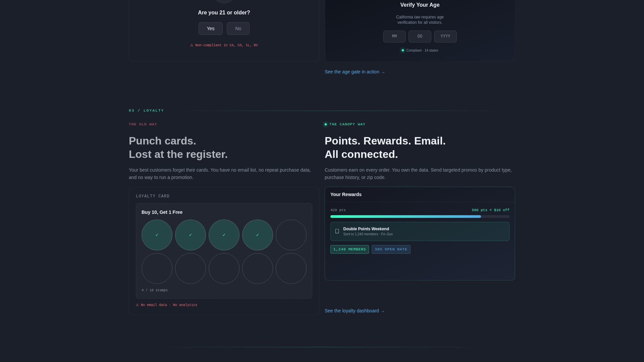
Task: Click the rewards points progress bar
Action: pyautogui.click(x=420, y=217)
